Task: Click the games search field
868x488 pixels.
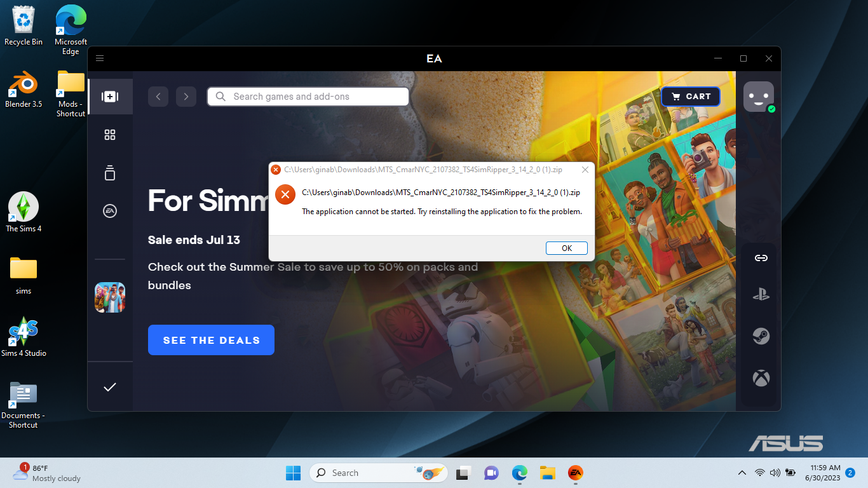Action: point(308,96)
